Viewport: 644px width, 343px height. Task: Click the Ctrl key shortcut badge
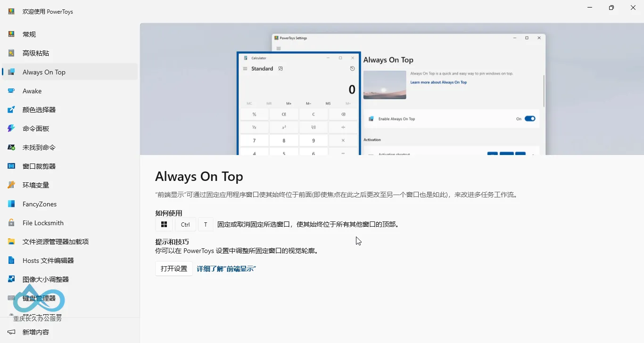[185, 225]
